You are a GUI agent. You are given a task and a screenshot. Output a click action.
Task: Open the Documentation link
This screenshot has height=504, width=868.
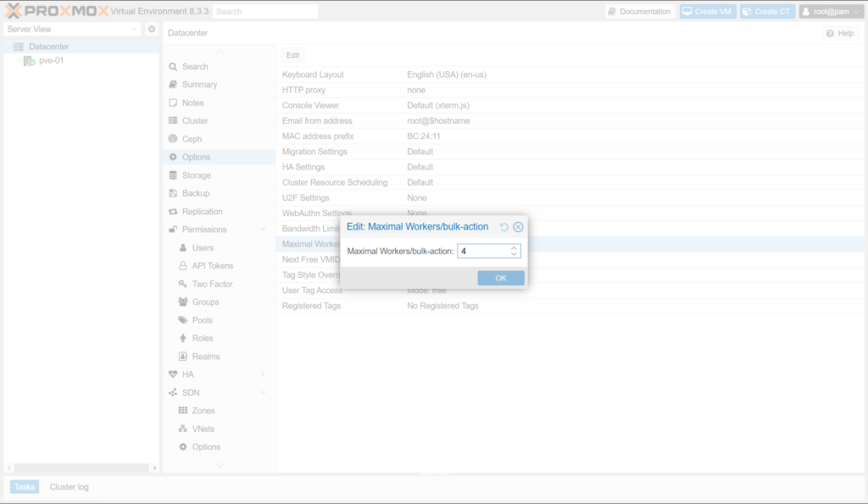[x=640, y=12]
